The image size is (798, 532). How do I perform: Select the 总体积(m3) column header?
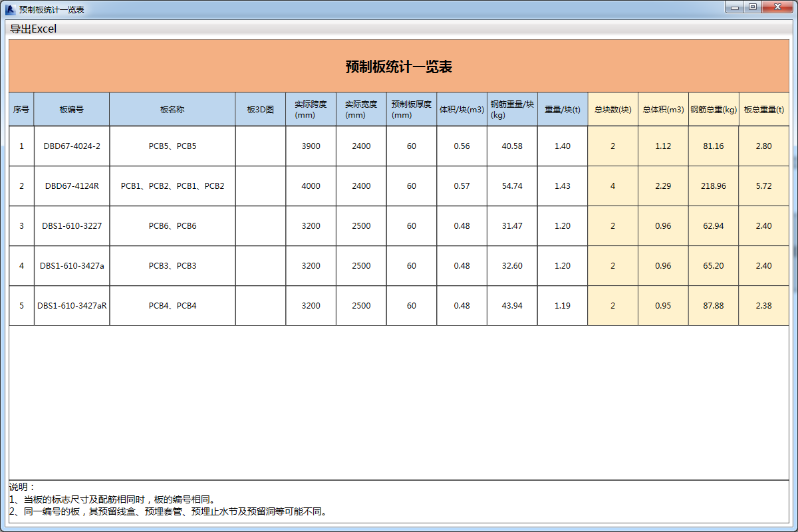663,110
